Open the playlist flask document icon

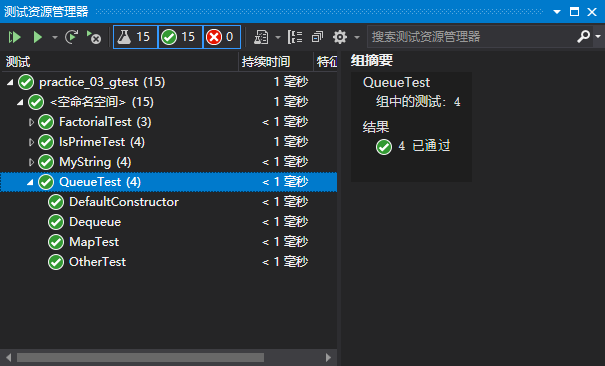click(x=261, y=37)
